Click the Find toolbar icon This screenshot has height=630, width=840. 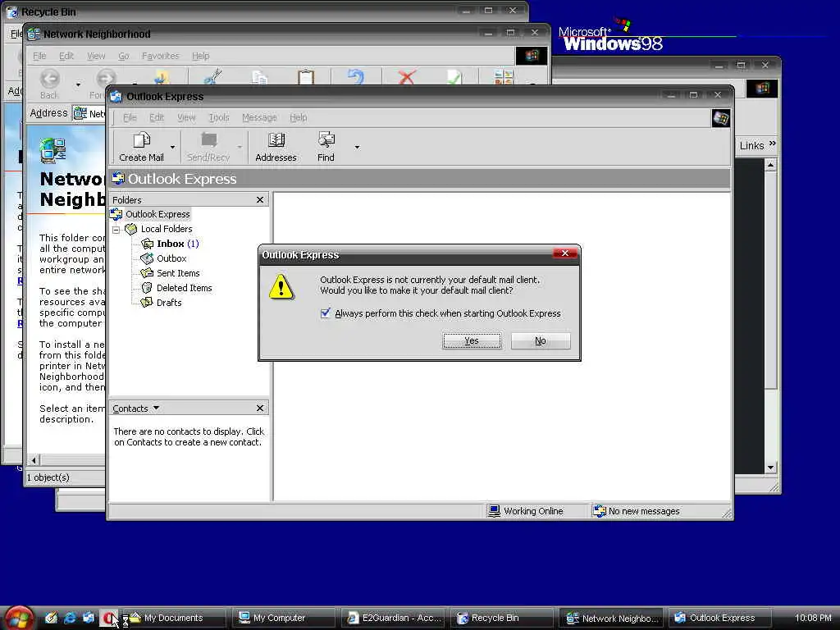coord(326,140)
